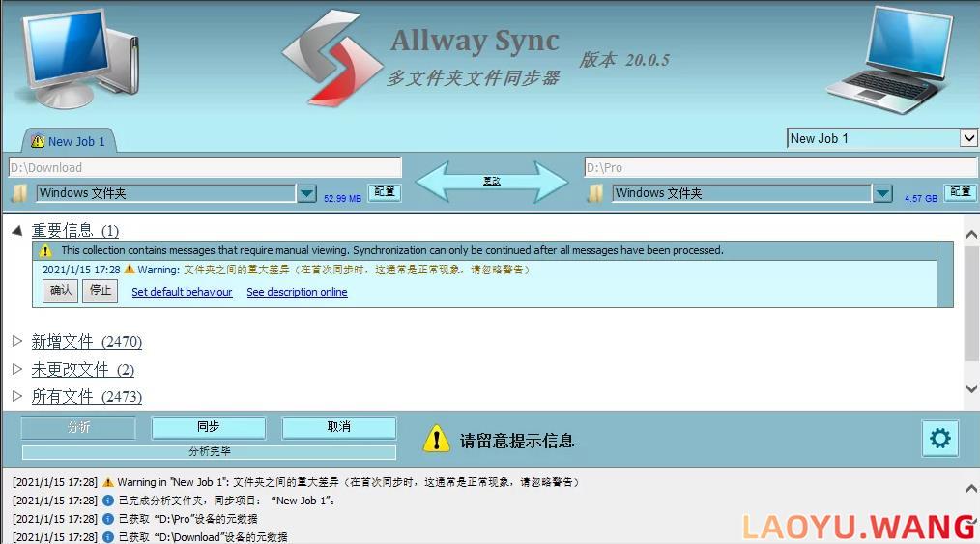Click the warning icon on the New Job 1 tab
The height and width of the screenshot is (544, 980).
click(38, 141)
